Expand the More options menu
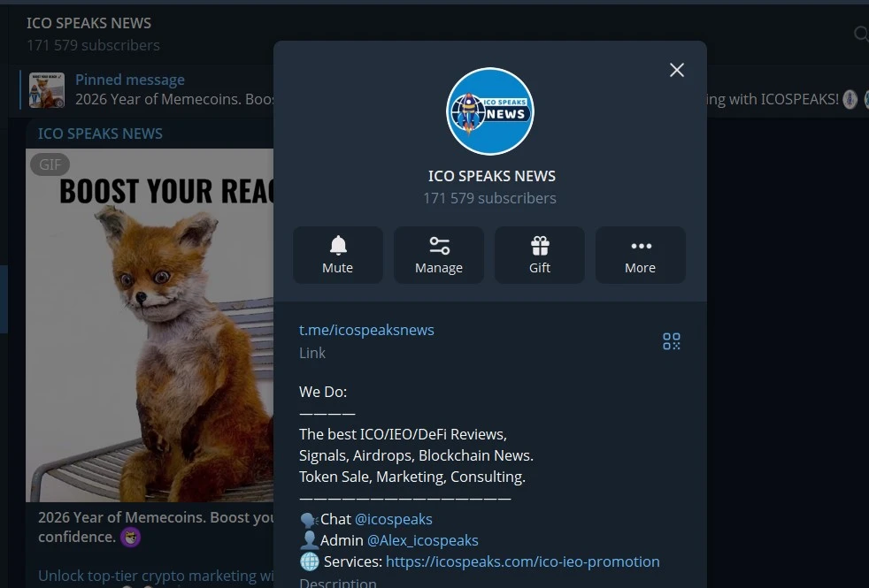This screenshot has width=869, height=588. tap(640, 255)
